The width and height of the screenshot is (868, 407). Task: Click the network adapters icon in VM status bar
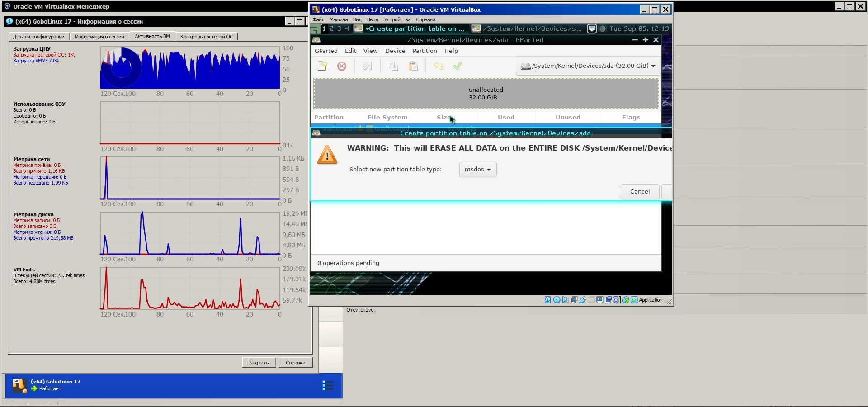(574, 300)
